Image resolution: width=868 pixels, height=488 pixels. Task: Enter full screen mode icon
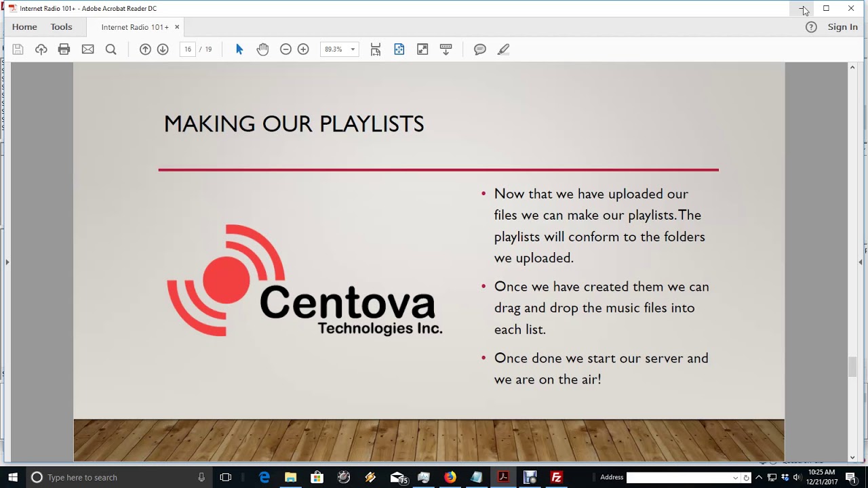point(422,49)
